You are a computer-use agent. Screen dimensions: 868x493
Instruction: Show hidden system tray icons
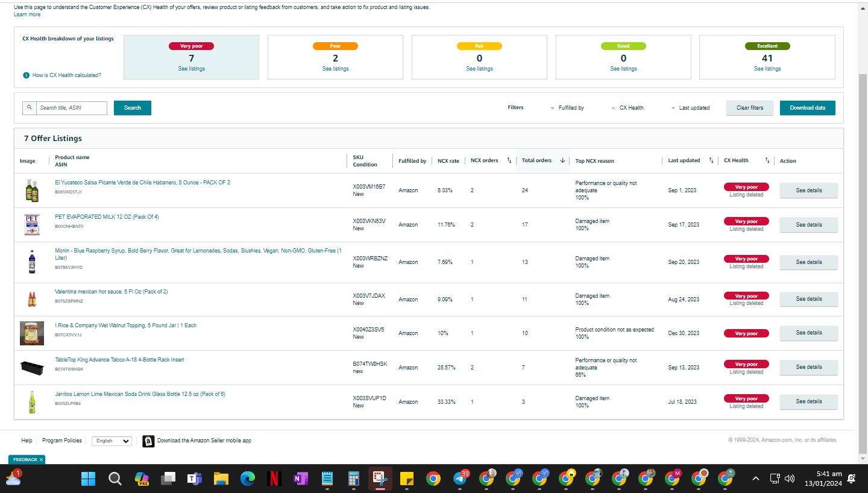(x=755, y=479)
